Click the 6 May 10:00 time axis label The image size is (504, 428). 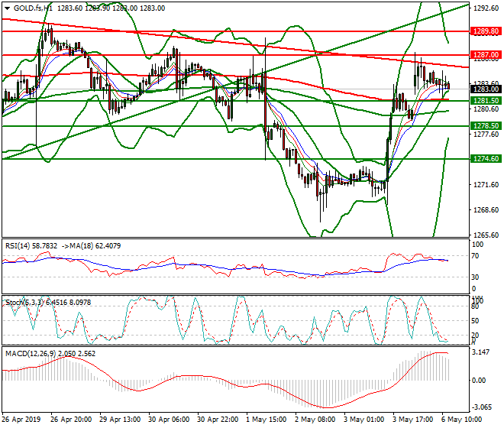point(461,420)
